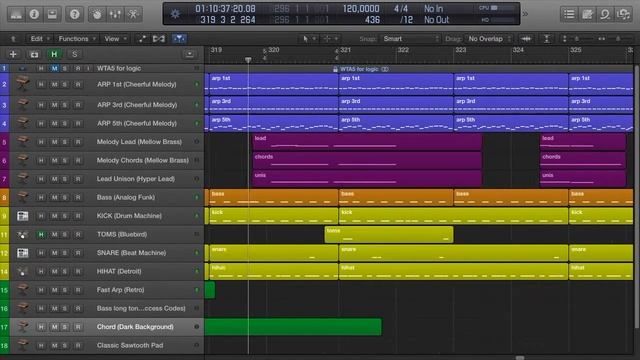640x360 pixels.
Task: Click the vertical auto zoom icon
Action: pyautogui.click(x=547, y=39)
